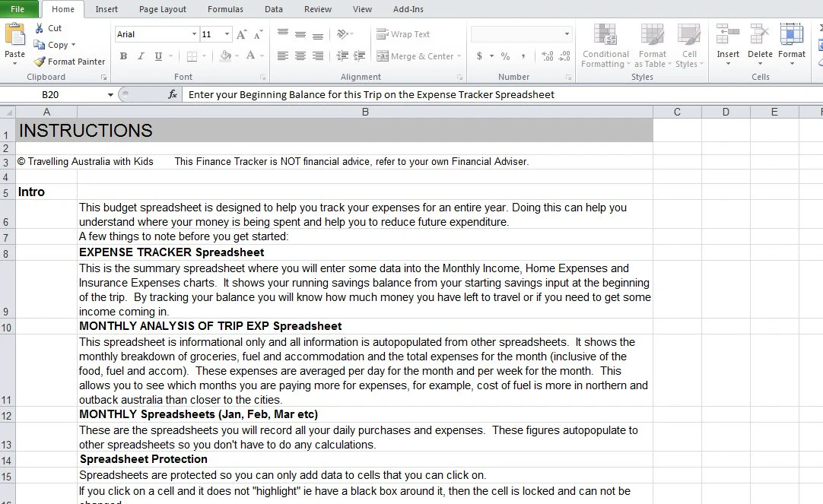Select the INSTRUCTIONS heading cell

click(335, 131)
